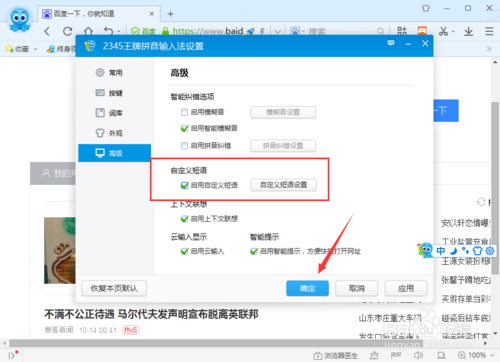Click the vertical scrollbar of the page
This screenshot has height=362, width=500.
(x=495, y=188)
